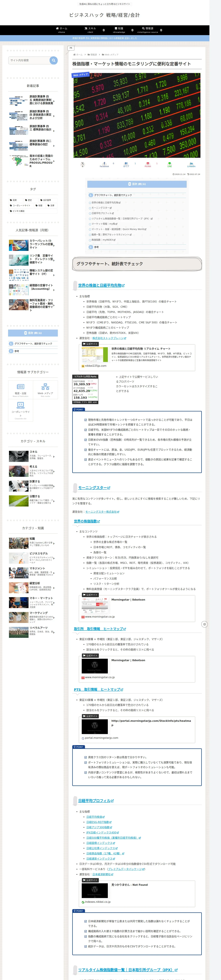Open the スキル (Skill) menu item
221x980 pixels.
tap(90, 30)
